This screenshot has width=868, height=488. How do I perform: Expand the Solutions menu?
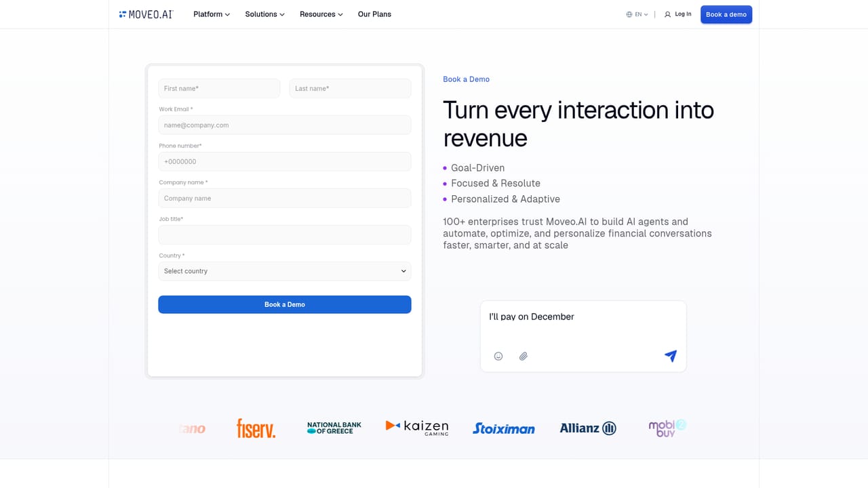click(x=264, y=14)
